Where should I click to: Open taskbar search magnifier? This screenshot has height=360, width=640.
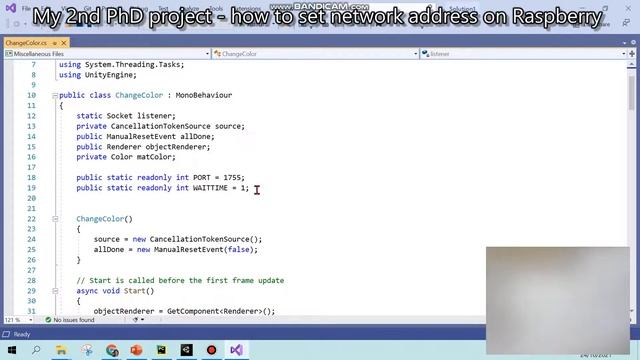pyautogui.click(x=36, y=350)
